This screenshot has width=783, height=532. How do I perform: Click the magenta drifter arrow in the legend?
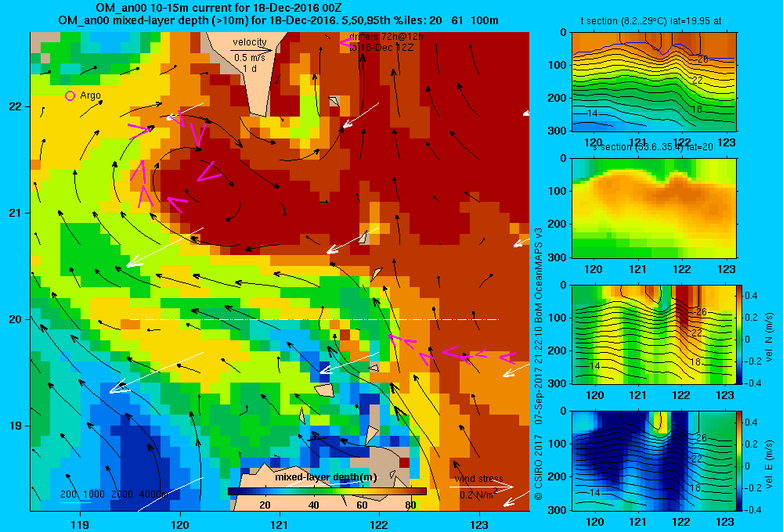point(347,43)
